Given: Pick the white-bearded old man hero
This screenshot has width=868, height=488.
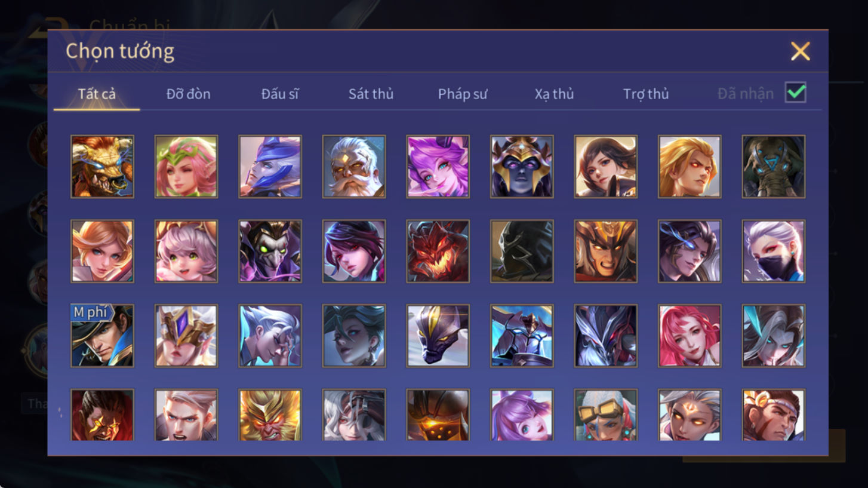Looking at the screenshot, I should [x=354, y=166].
